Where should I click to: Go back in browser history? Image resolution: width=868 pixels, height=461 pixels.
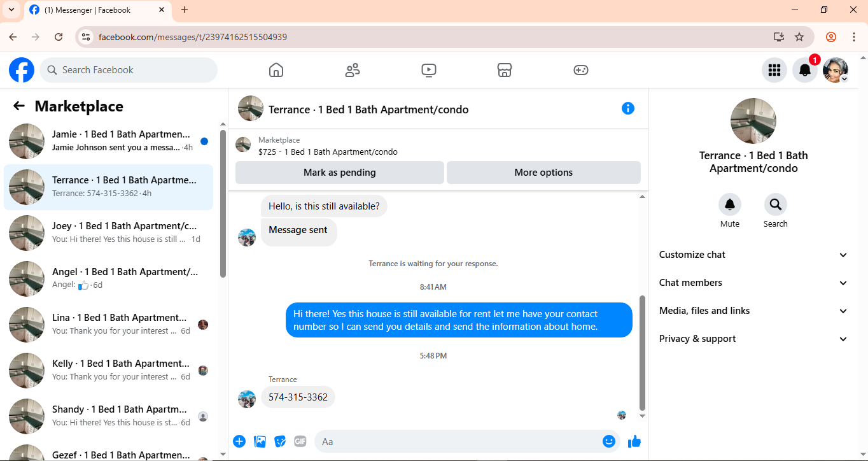coord(13,37)
